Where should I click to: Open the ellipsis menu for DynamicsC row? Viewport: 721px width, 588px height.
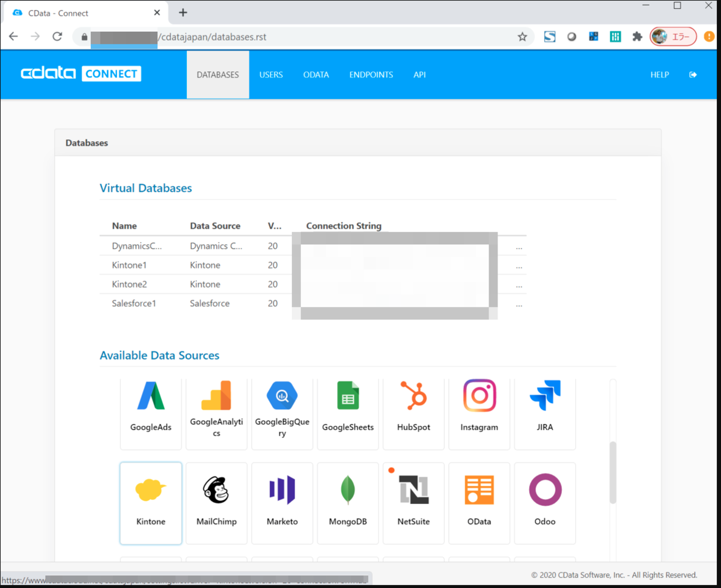pos(519,247)
